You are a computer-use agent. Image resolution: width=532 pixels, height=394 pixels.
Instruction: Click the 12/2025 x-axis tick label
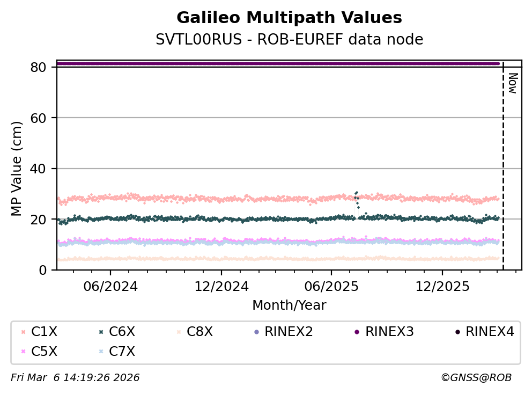tap(442, 286)
